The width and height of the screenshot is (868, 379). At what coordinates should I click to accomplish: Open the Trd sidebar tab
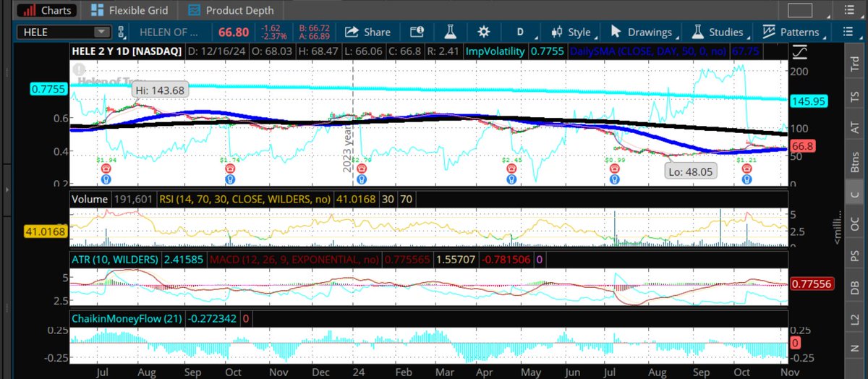(854, 63)
